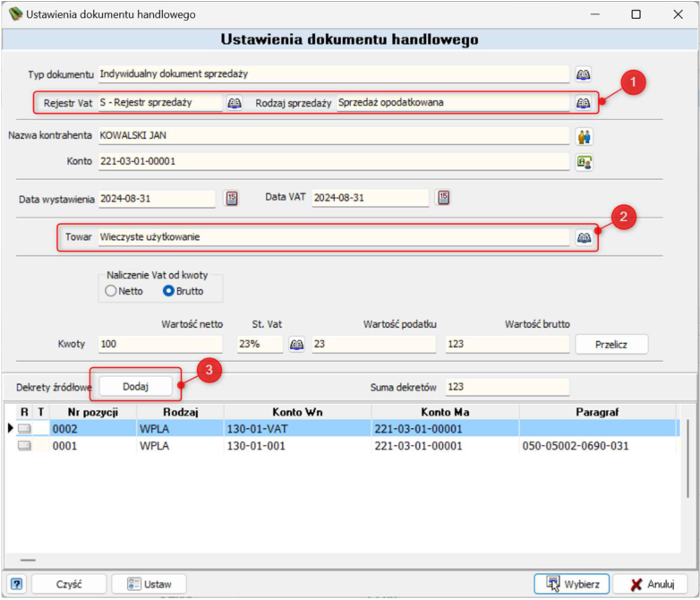Click the Przelicz button
The width and height of the screenshot is (700, 600).
pos(611,345)
